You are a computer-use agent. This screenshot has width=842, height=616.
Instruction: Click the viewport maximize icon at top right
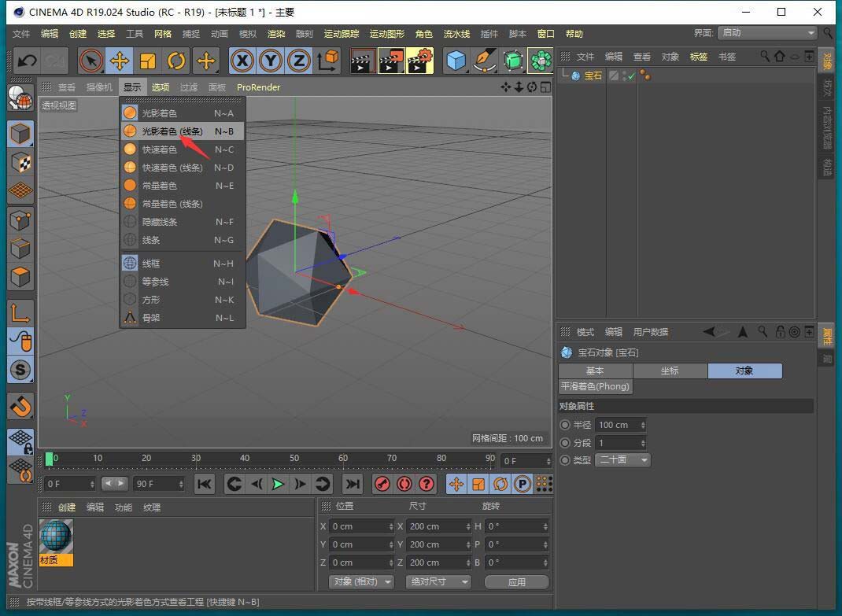(x=545, y=87)
